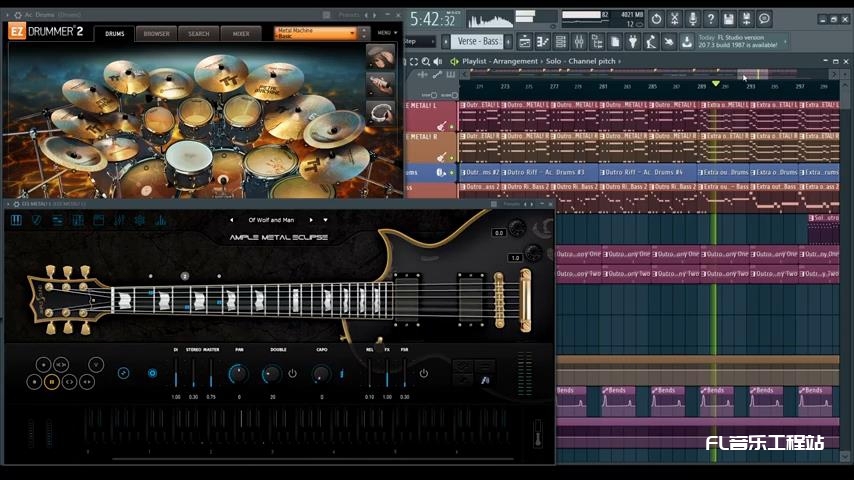Click the microphone recording icon in FL toolbar
Image resolution: width=854 pixels, height=480 pixels.
692,20
